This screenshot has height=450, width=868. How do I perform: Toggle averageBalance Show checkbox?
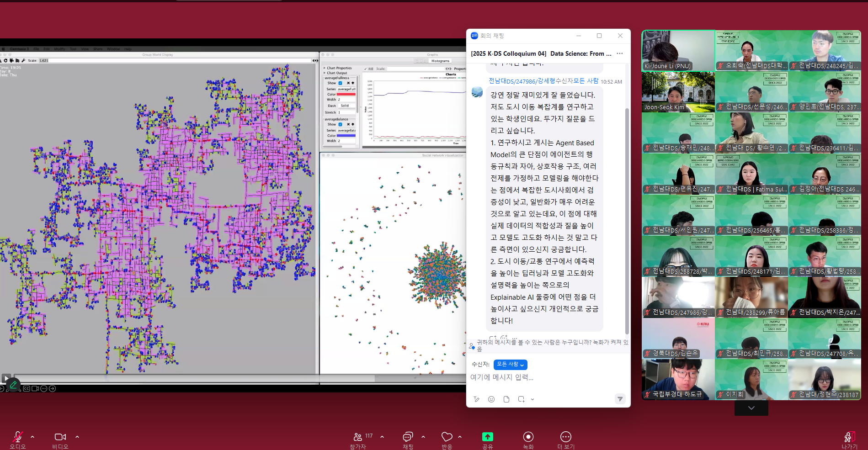pos(340,124)
